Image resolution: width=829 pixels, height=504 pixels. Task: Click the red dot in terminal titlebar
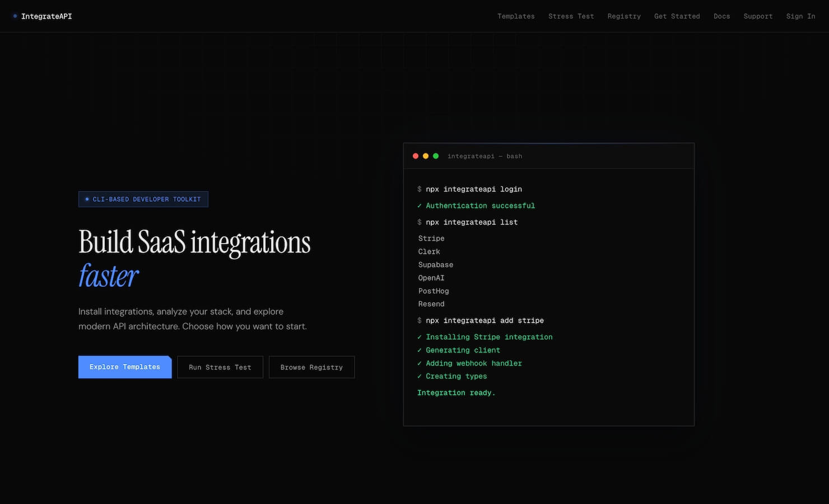pos(416,156)
